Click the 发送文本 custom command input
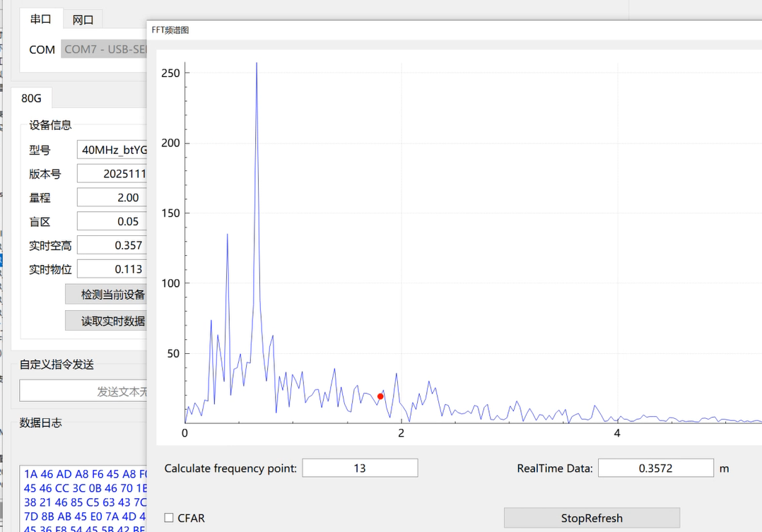762x532 pixels. coord(83,391)
